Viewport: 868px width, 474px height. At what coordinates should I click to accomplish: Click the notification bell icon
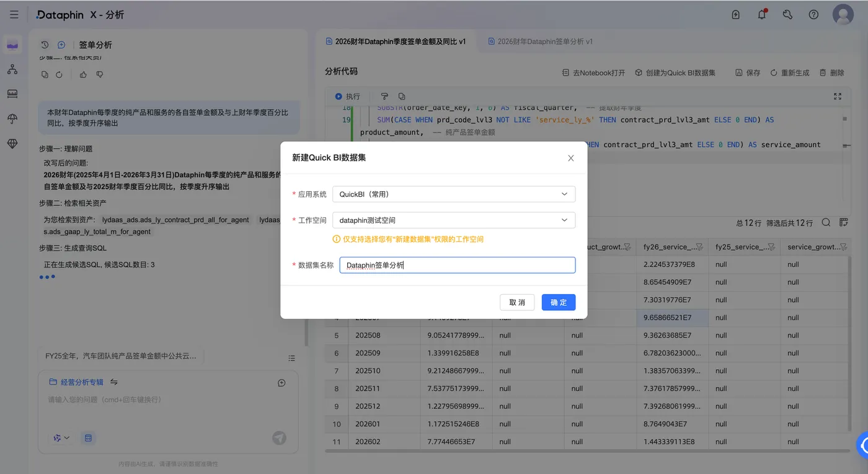tap(762, 14)
